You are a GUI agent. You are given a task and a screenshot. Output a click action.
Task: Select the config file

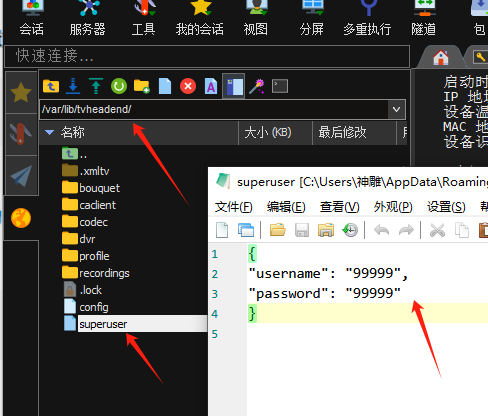86,307
